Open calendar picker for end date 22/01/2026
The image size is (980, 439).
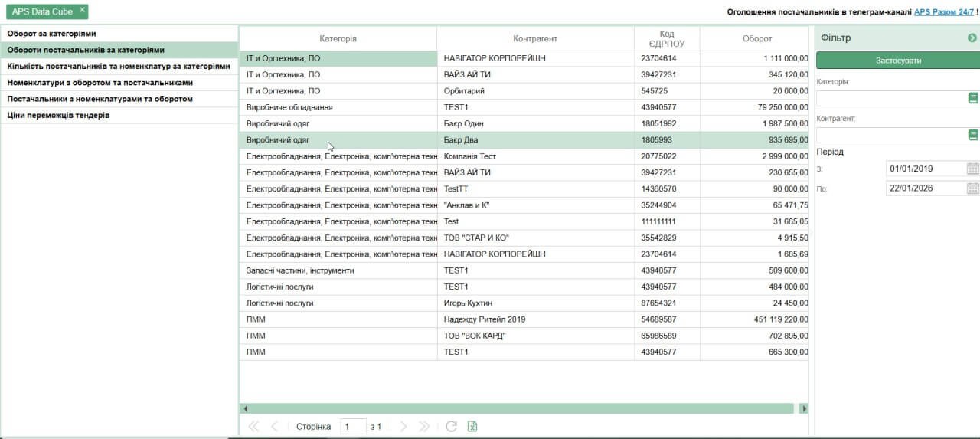pos(973,188)
